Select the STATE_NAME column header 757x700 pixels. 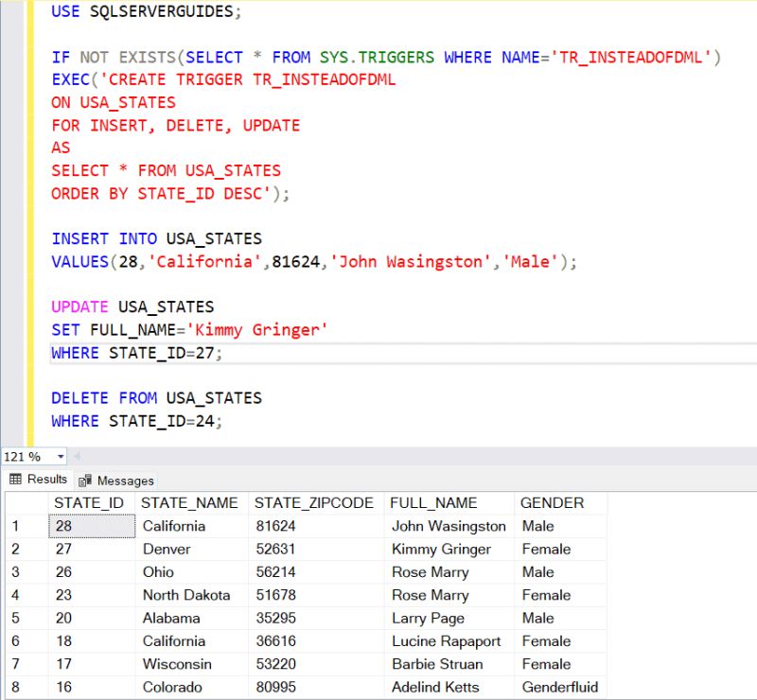point(192,502)
